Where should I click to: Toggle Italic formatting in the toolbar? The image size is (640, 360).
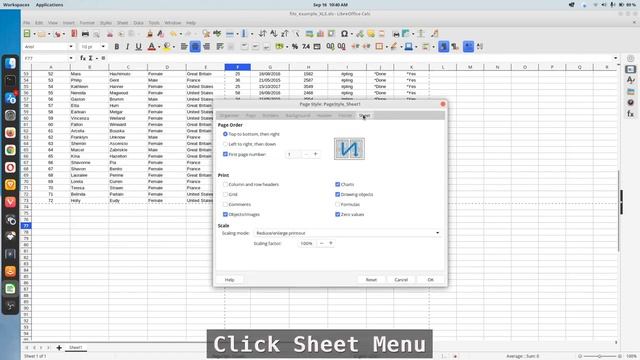click(127, 47)
